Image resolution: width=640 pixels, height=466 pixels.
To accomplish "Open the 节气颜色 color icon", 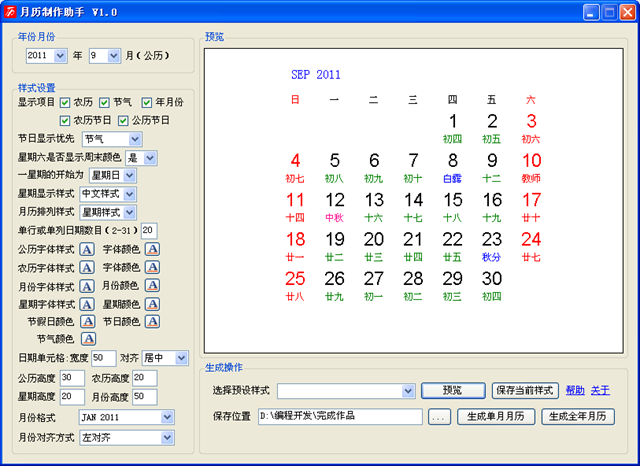I will 89,339.
